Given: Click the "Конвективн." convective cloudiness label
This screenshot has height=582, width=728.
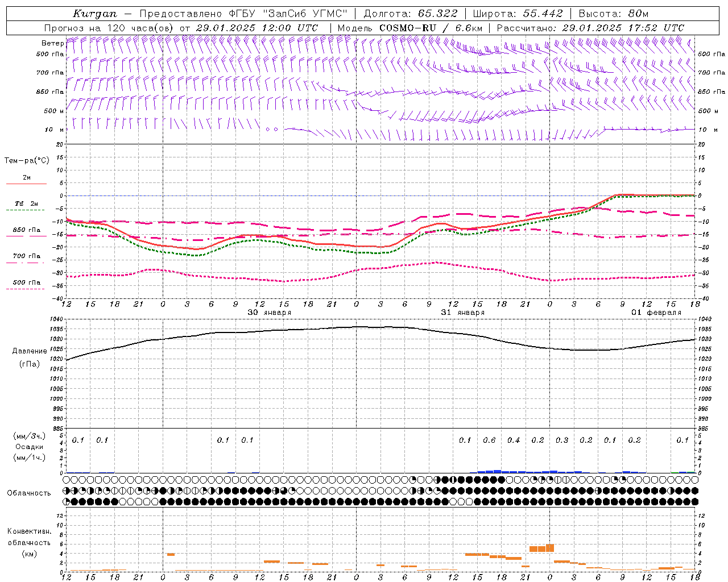Looking at the screenshot, I should (29, 531).
